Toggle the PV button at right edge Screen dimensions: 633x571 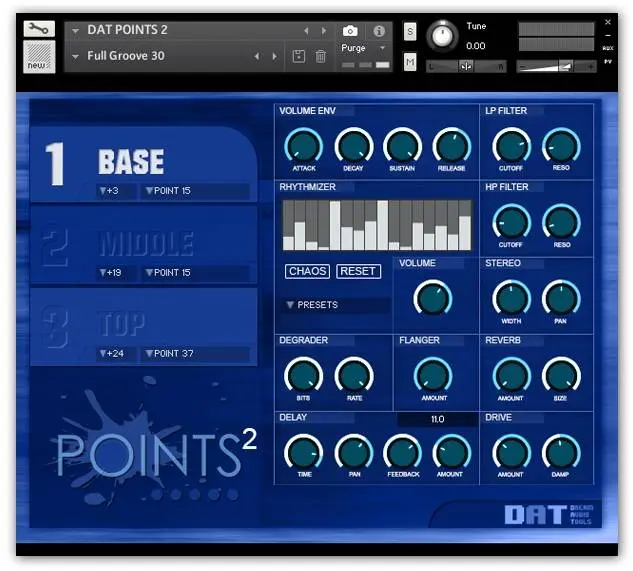[x=608, y=61]
